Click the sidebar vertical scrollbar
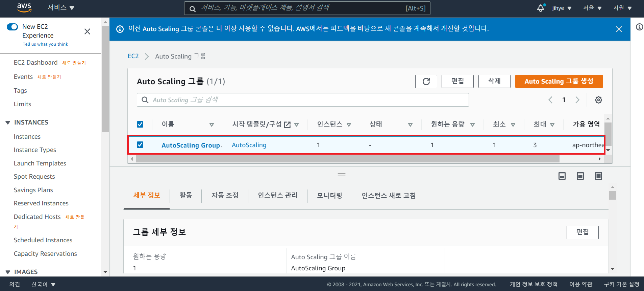This screenshot has height=291, width=644. (x=105, y=79)
